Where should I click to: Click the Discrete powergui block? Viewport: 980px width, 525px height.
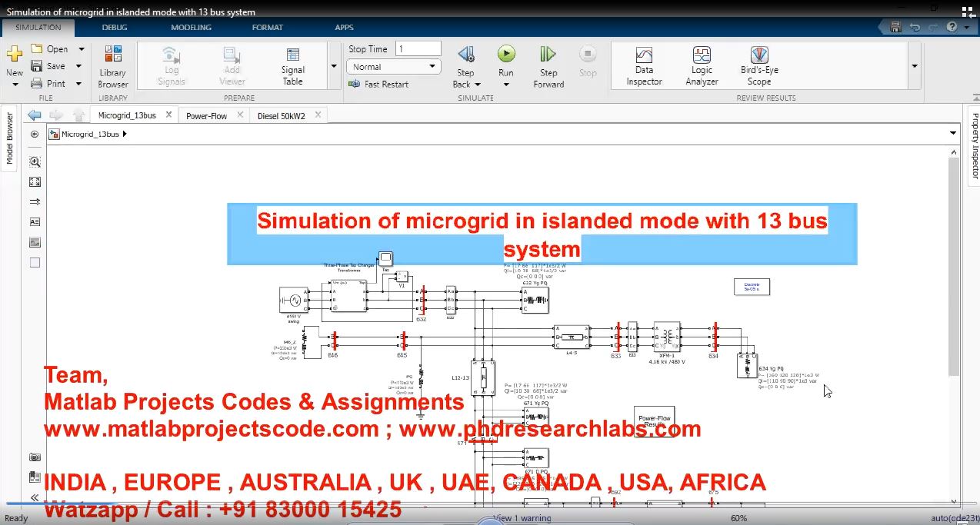tap(752, 287)
